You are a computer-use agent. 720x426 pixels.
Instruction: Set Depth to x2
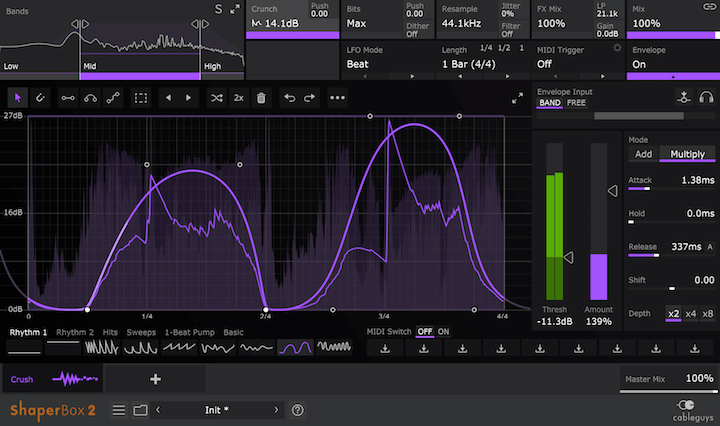pos(673,314)
